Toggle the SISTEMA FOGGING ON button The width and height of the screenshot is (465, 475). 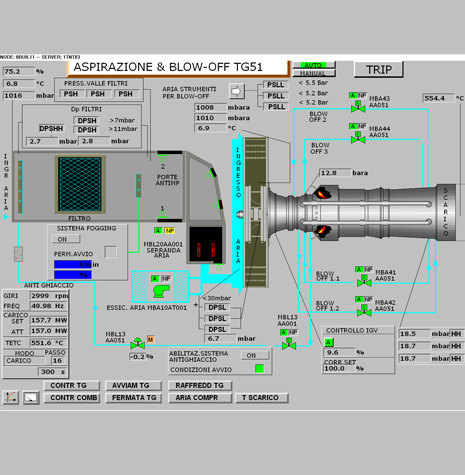[66, 239]
